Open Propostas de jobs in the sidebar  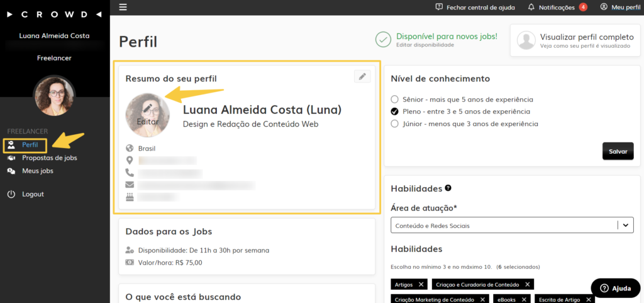point(49,158)
